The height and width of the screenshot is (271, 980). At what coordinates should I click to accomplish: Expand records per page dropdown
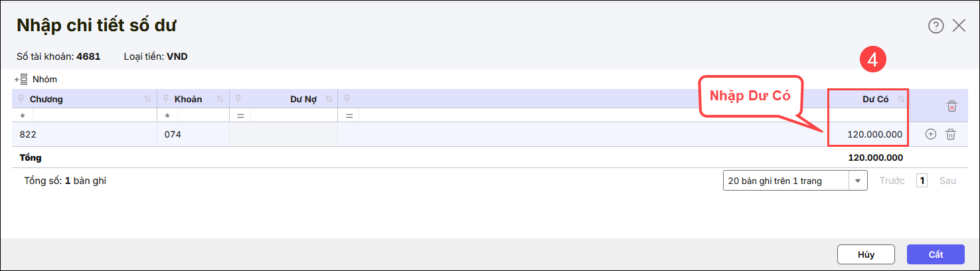click(858, 181)
